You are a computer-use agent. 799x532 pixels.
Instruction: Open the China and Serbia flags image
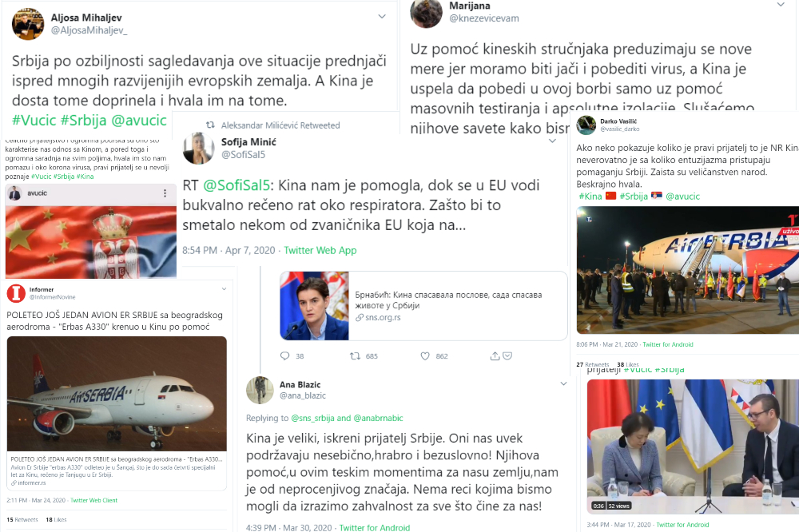coord(91,241)
